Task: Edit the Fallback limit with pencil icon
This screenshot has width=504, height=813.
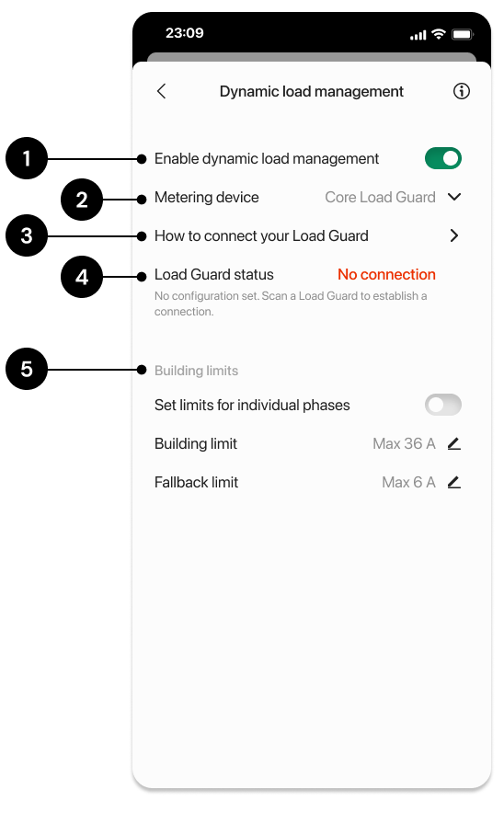Action: (x=454, y=483)
